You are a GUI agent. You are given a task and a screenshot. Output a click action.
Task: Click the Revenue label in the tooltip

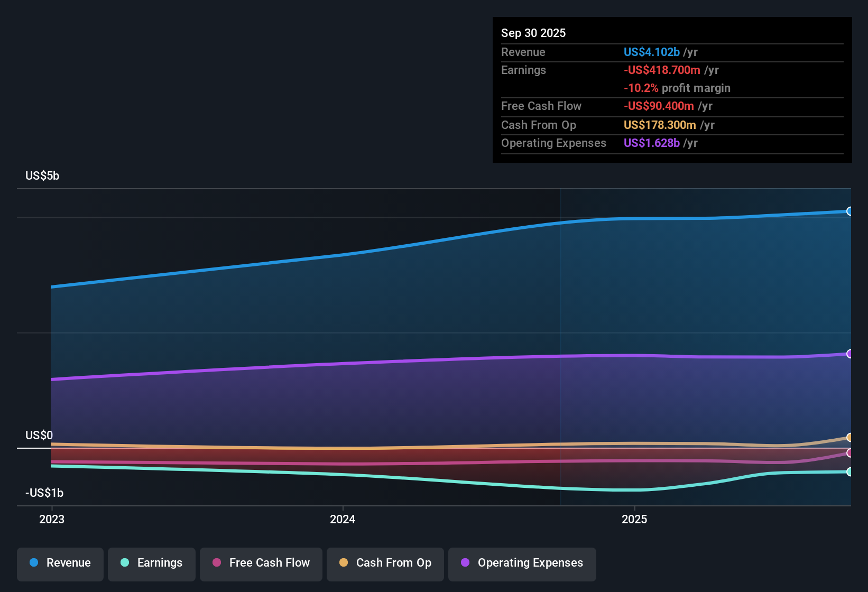[x=523, y=52]
